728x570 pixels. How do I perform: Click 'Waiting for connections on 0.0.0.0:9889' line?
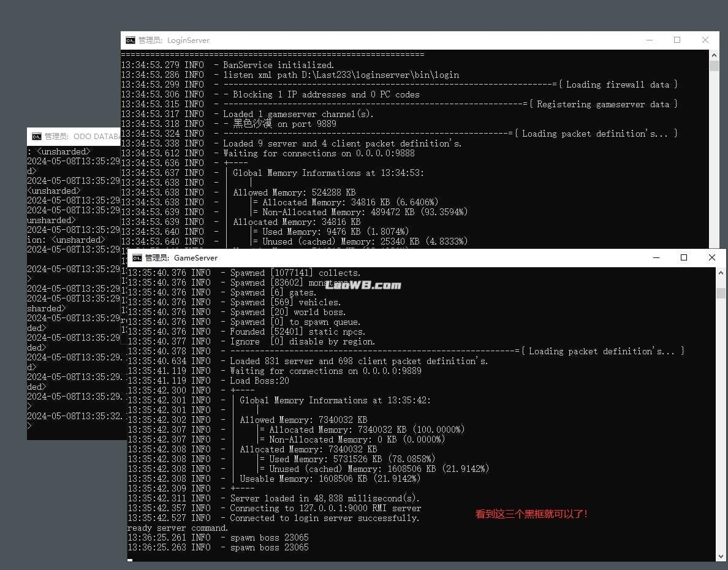pos(275,371)
